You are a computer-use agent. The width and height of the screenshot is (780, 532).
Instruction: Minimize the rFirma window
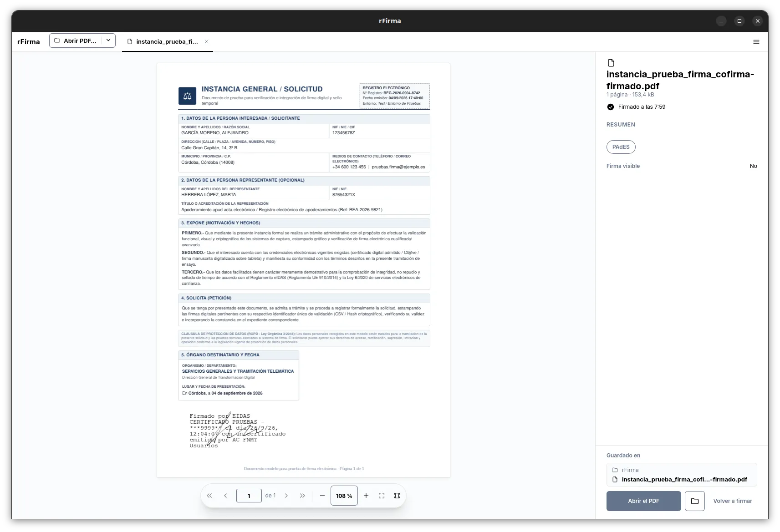click(x=721, y=21)
